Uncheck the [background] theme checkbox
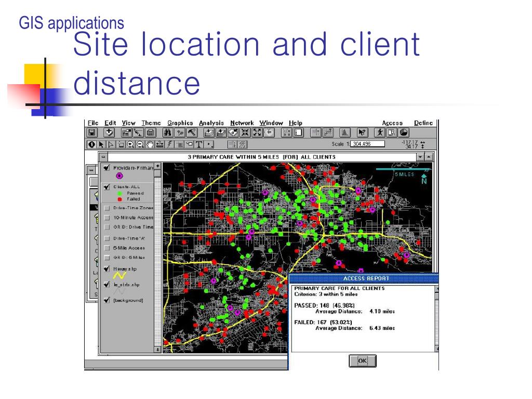This screenshot has width=532, height=399. pos(107,300)
